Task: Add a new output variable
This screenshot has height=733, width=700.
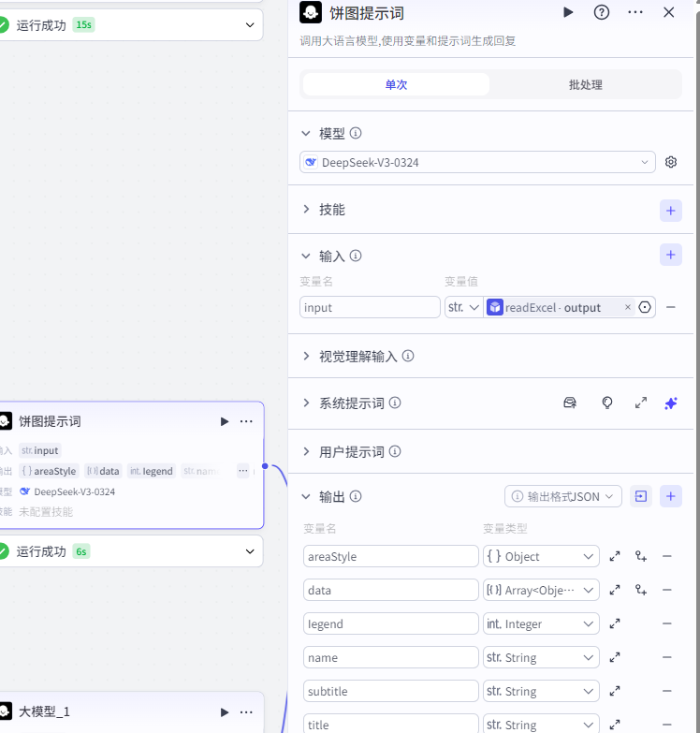Action: (x=671, y=496)
